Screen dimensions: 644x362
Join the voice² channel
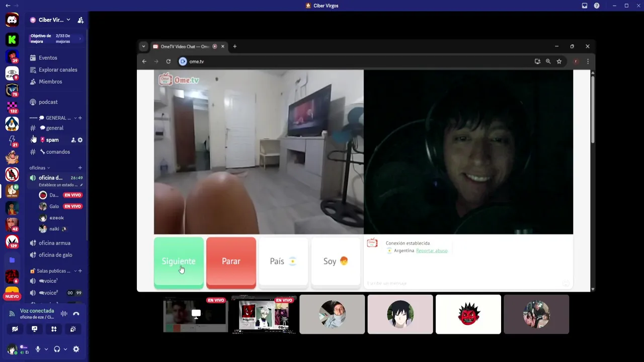coord(48,293)
